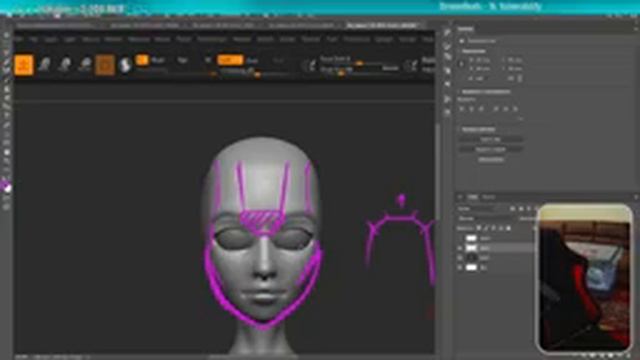Click the align top edges icon
Viewport: 640px width, 360px height.
[x=496, y=109]
